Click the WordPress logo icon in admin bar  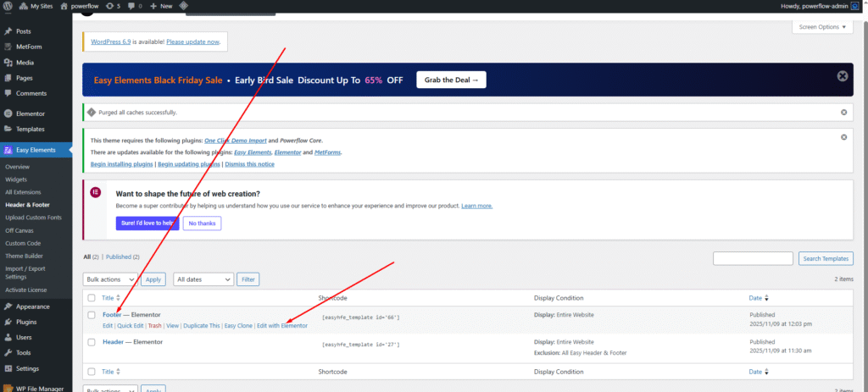click(x=8, y=6)
